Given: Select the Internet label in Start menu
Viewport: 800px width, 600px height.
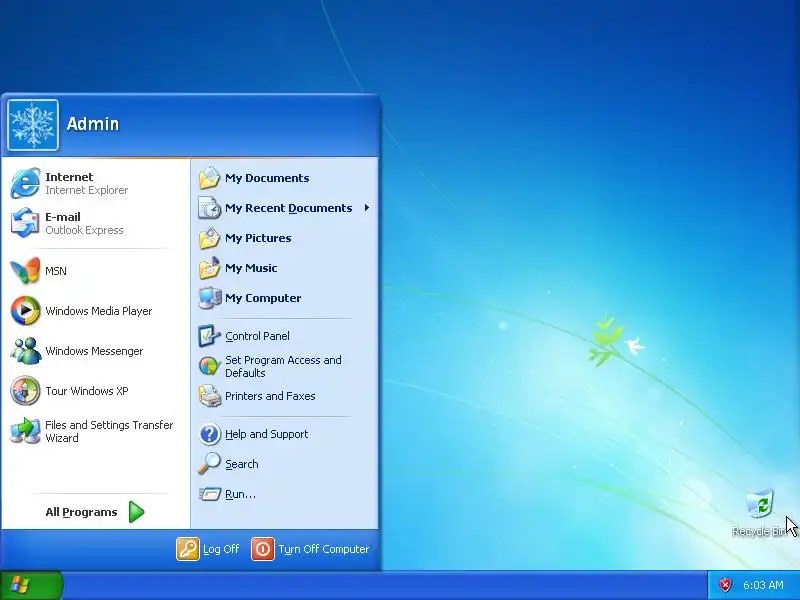Looking at the screenshot, I should point(69,177).
